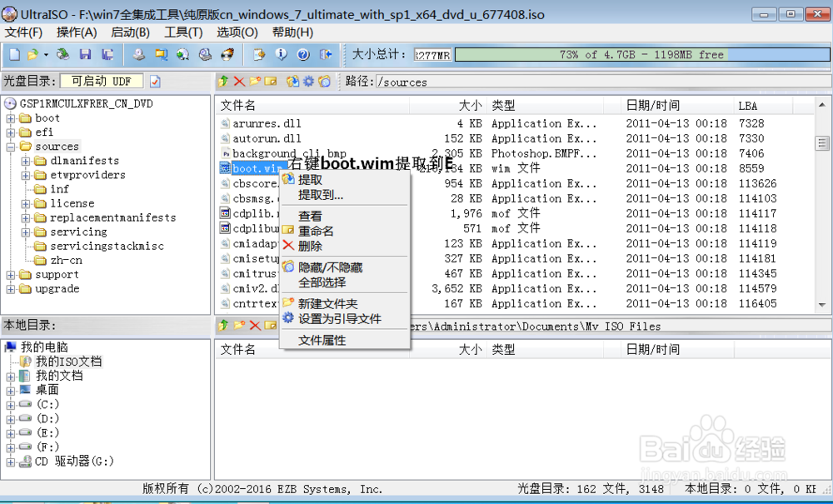Choose 提取到... in the context menu
This screenshot has width=833, height=504.
(344, 195)
